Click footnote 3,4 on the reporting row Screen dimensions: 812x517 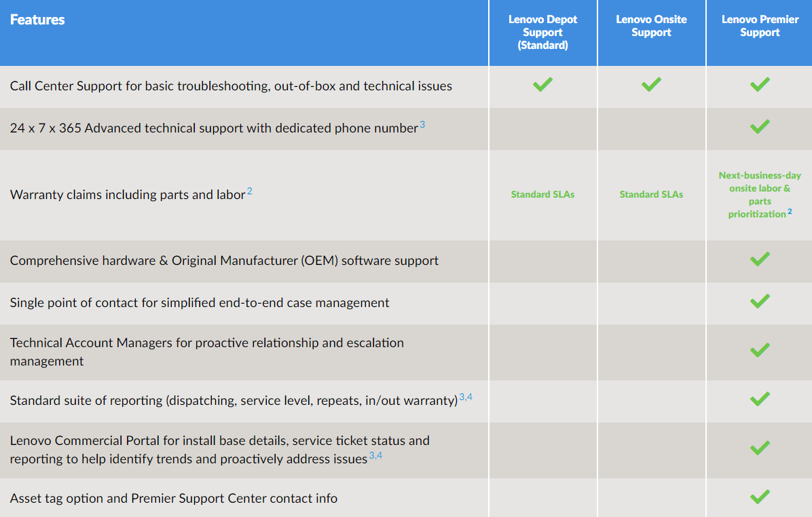(466, 397)
